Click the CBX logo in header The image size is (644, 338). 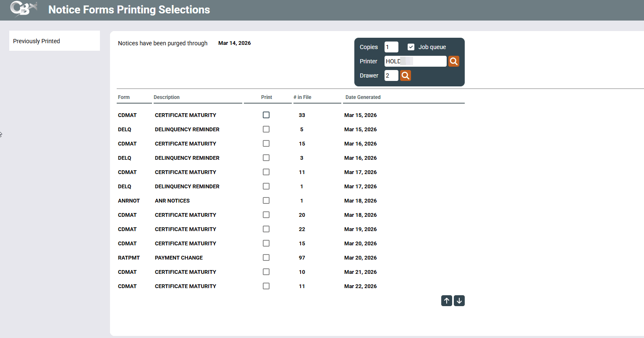point(24,9)
